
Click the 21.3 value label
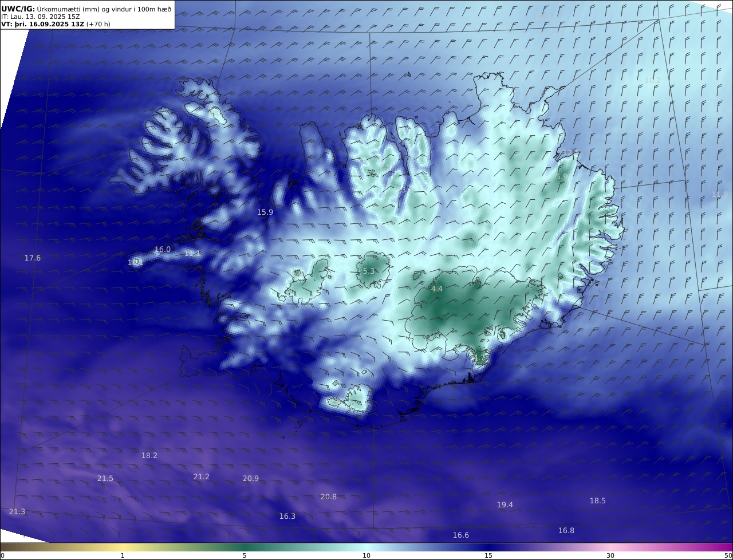17,511
